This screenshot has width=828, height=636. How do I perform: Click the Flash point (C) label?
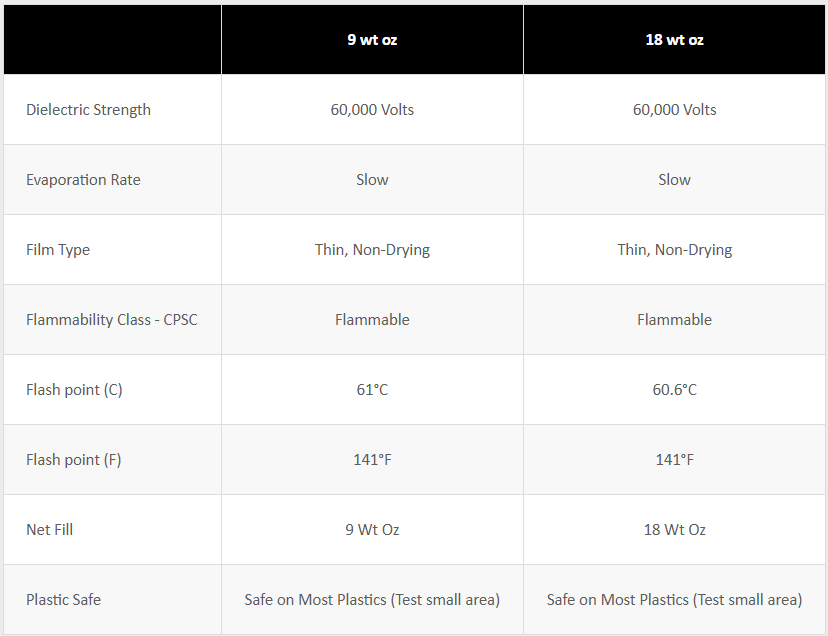(x=74, y=390)
